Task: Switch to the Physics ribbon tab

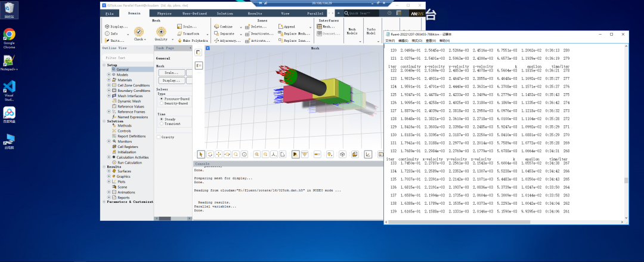Action: click(x=165, y=14)
